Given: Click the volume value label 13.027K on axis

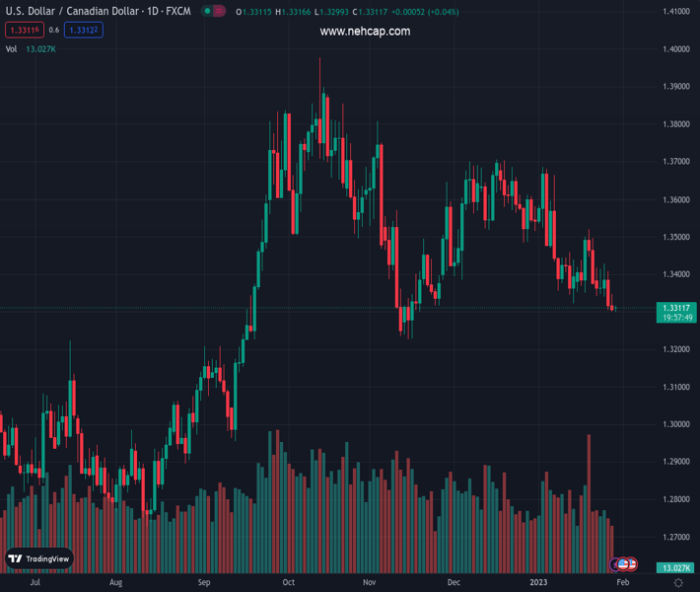Looking at the screenshot, I should tap(675, 568).
